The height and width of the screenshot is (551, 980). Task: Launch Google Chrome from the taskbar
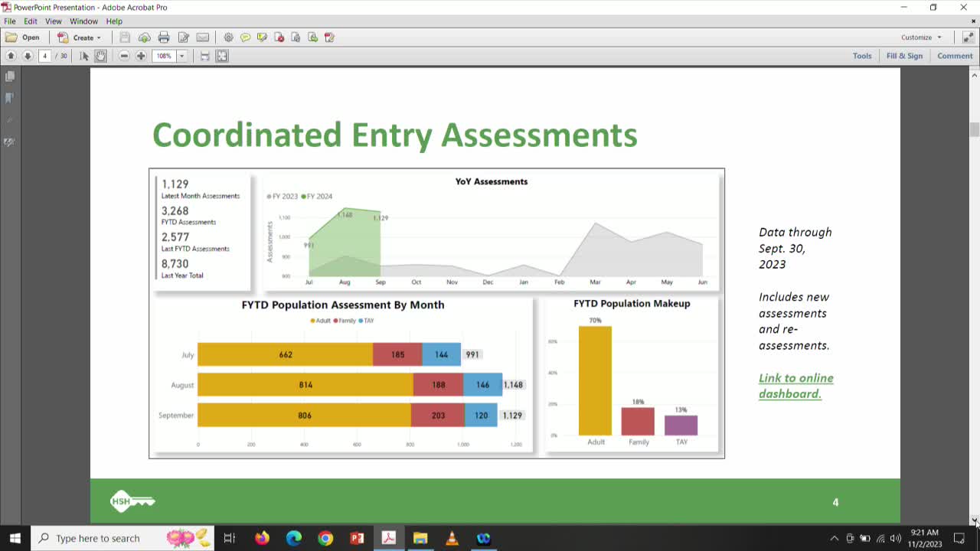pyautogui.click(x=325, y=538)
